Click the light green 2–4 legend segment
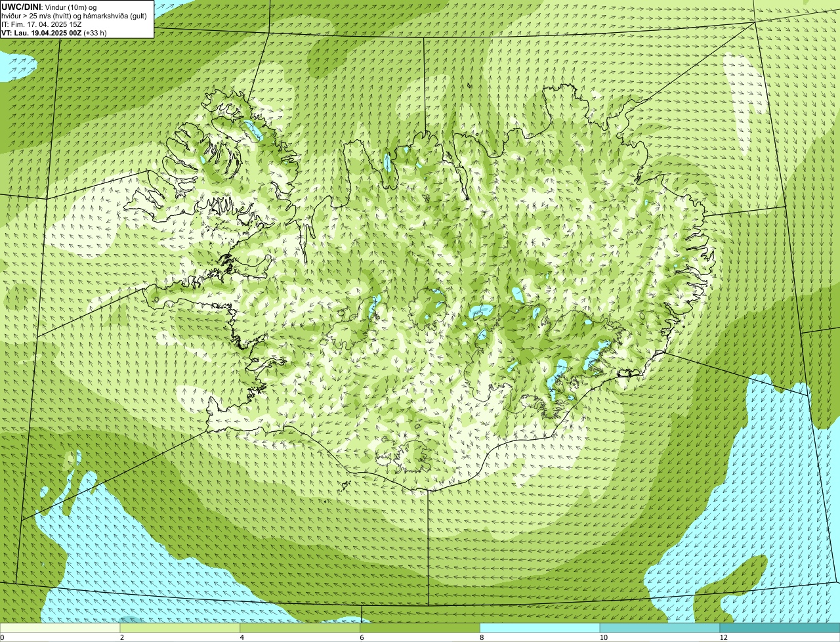The width and height of the screenshot is (840, 642). coord(180,628)
